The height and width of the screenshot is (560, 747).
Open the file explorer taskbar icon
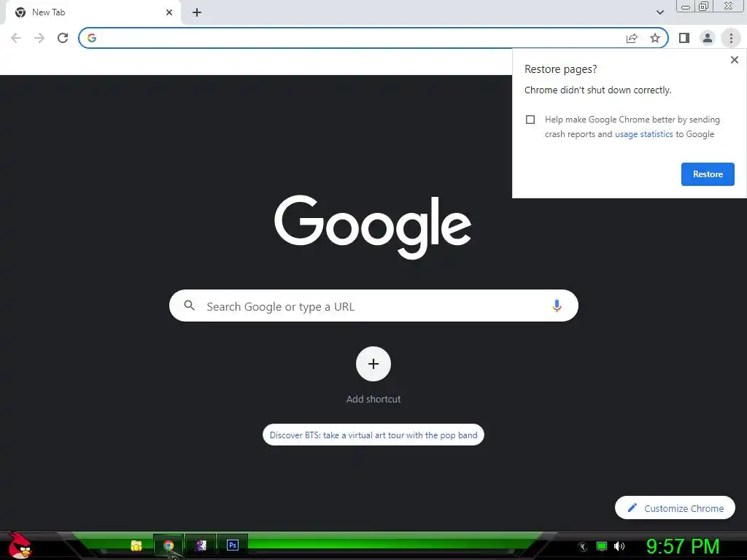tap(136, 545)
